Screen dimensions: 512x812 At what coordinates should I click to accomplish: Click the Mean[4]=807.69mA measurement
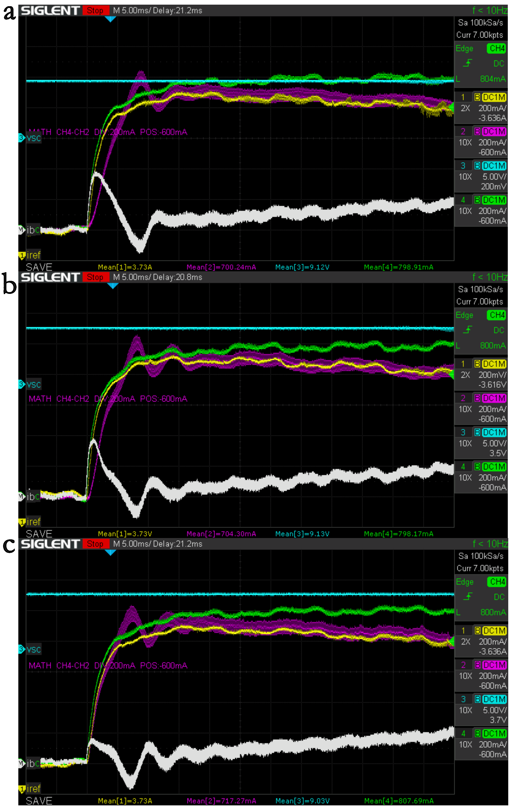tap(399, 801)
